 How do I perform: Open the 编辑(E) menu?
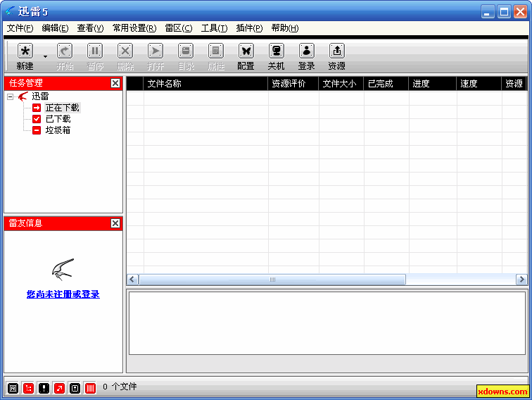coord(55,28)
